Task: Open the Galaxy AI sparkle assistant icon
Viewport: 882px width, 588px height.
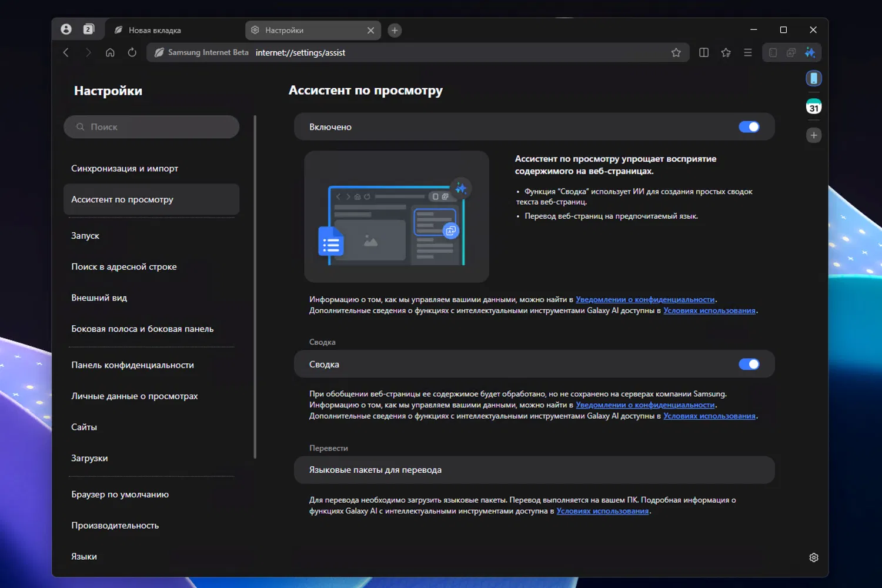Action: (810, 53)
